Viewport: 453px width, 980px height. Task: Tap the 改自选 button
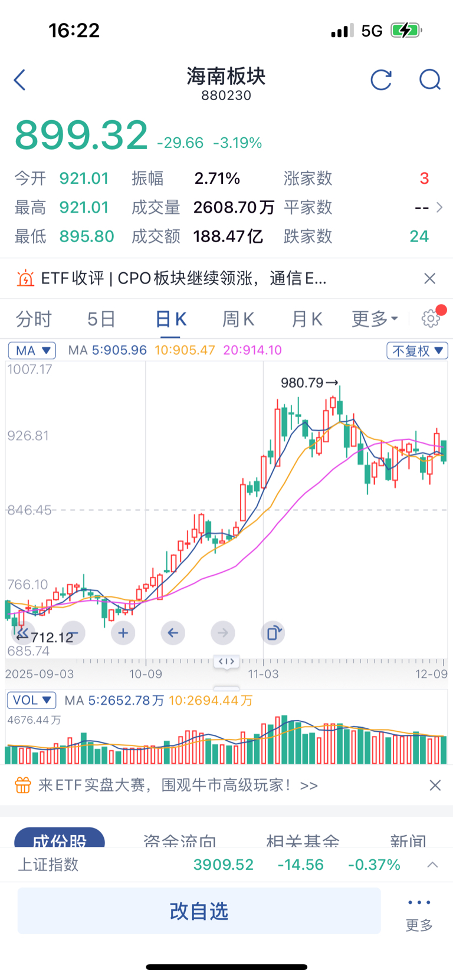[x=199, y=911]
